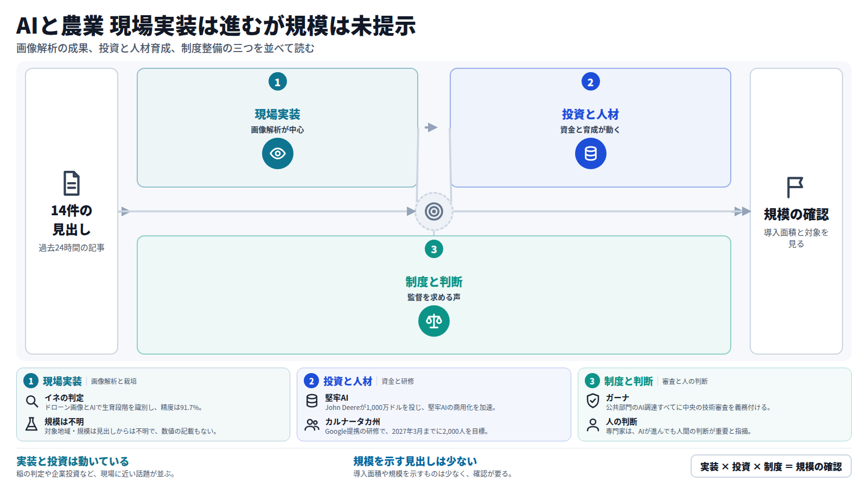Image resolution: width=868 pixels, height=488 pixels.
Task: Click the 堅牢AI item title
Action: [337, 398]
